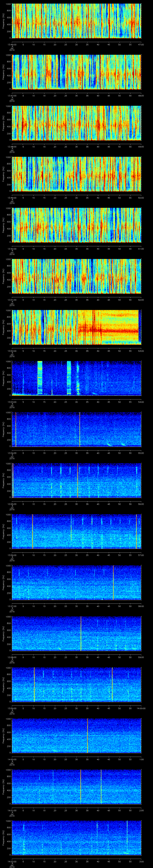This screenshot has width=153, height=868.
Task: Click Frequency (Hz) axis label of 13:46:00 panel
Action: [3, 21]
